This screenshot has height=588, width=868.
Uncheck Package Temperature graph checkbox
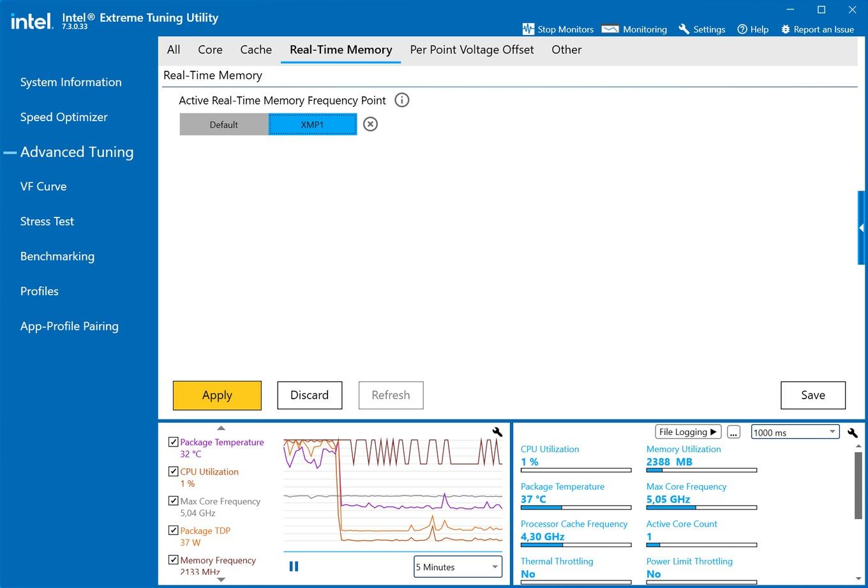click(x=173, y=441)
